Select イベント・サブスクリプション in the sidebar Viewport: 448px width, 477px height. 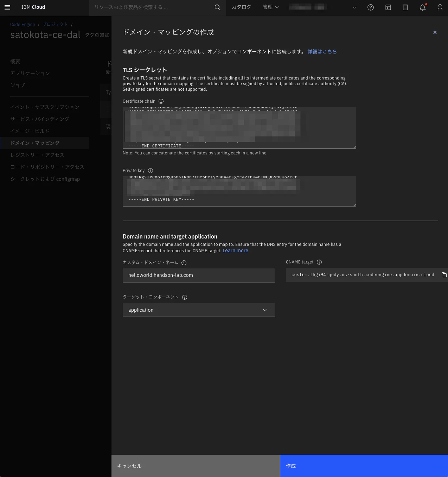coord(45,107)
